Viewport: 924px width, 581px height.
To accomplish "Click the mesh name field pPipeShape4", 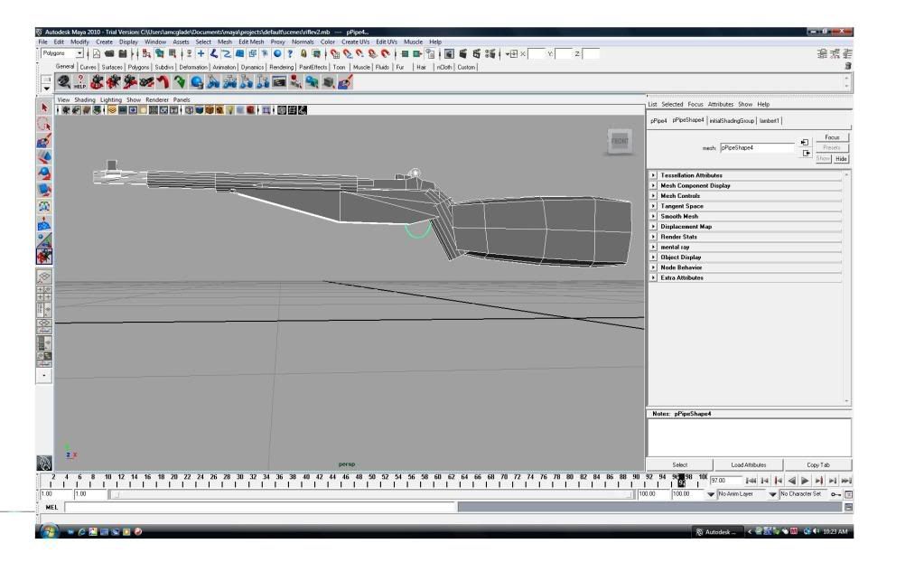I will pos(757,148).
